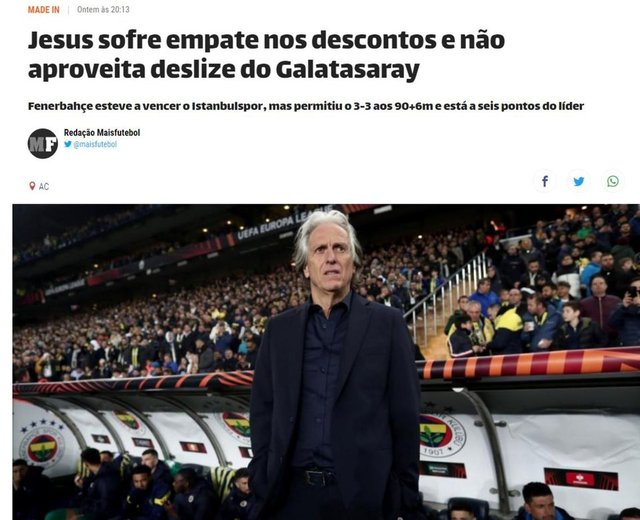The width and height of the screenshot is (640, 520).
Task: Open the MF author avatar logo
Action: (43, 143)
